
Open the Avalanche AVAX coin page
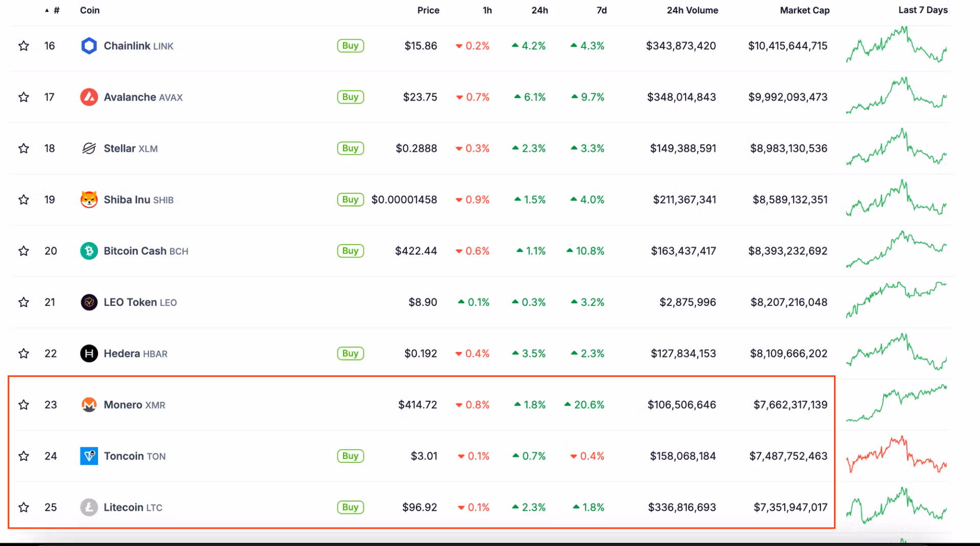click(x=143, y=97)
